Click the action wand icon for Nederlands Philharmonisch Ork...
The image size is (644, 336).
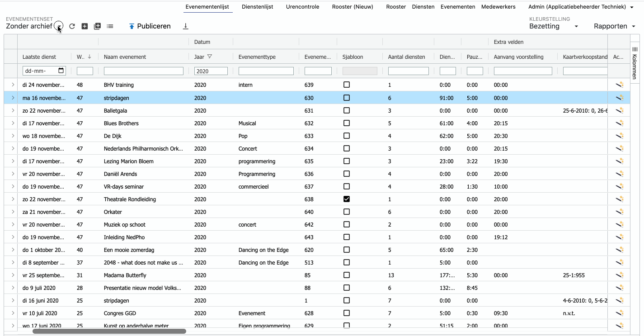(x=619, y=148)
